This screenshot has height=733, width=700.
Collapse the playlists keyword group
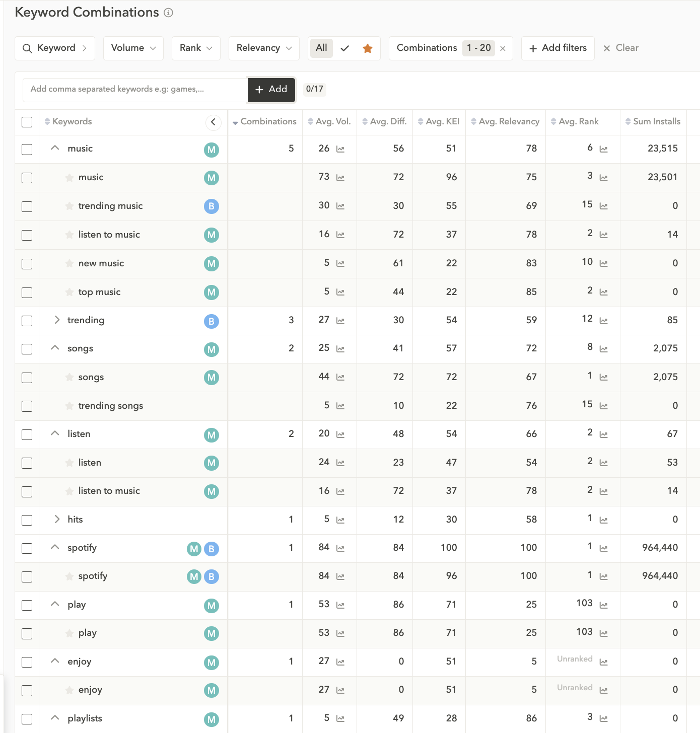coord(55,718)
